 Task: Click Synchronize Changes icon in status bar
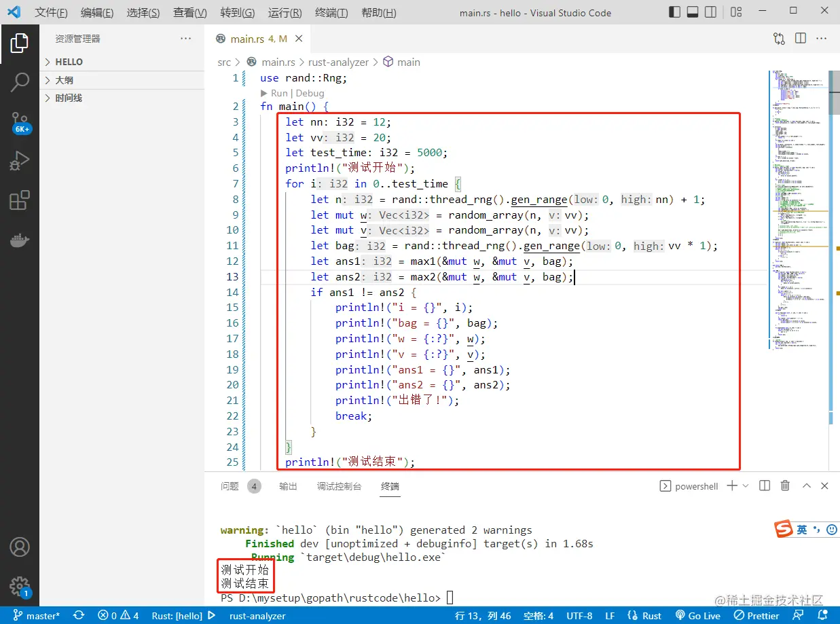[79, 616]
